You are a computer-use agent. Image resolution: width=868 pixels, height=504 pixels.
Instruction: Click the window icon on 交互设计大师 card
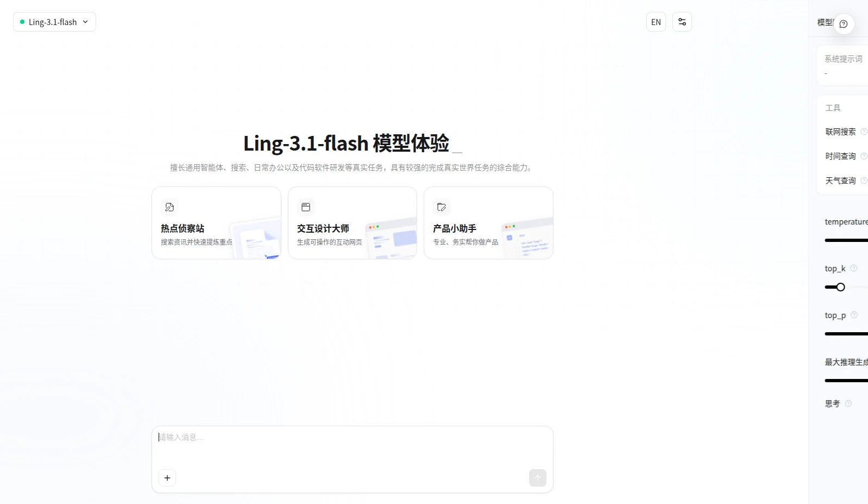[306, 207]
